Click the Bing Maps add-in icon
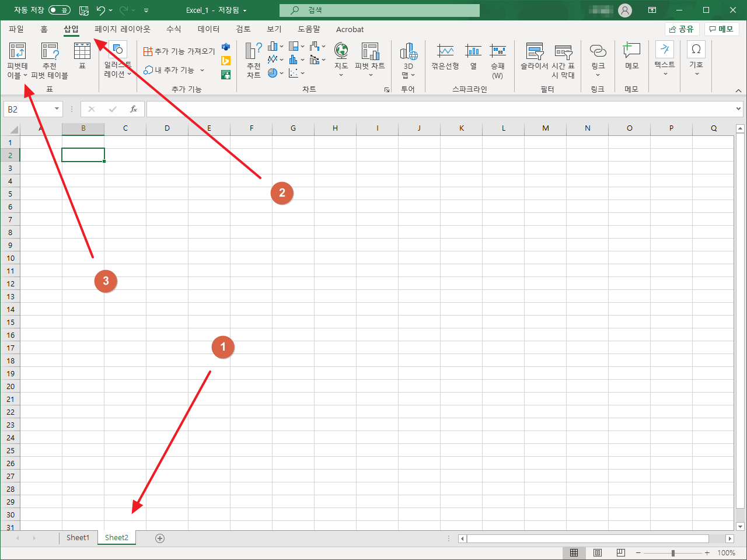Screen dimensions: 747x560 point(226,61)
